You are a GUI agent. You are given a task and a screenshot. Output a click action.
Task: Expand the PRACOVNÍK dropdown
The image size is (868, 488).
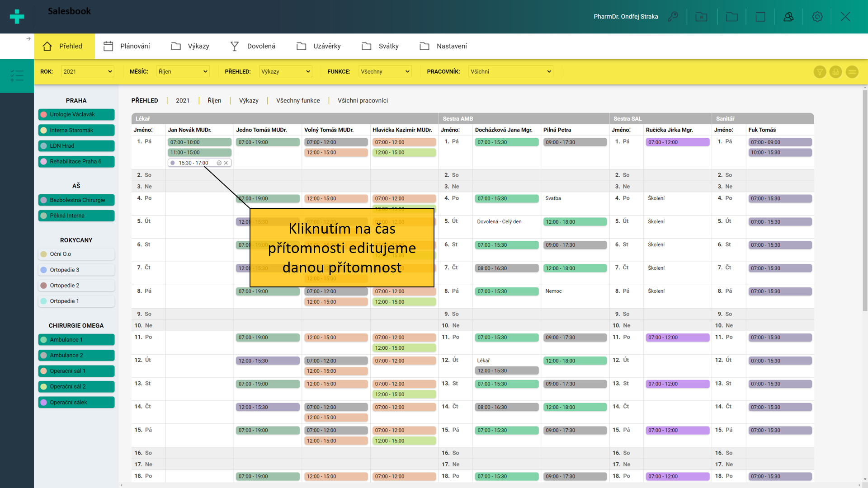(x=510, y=72)
